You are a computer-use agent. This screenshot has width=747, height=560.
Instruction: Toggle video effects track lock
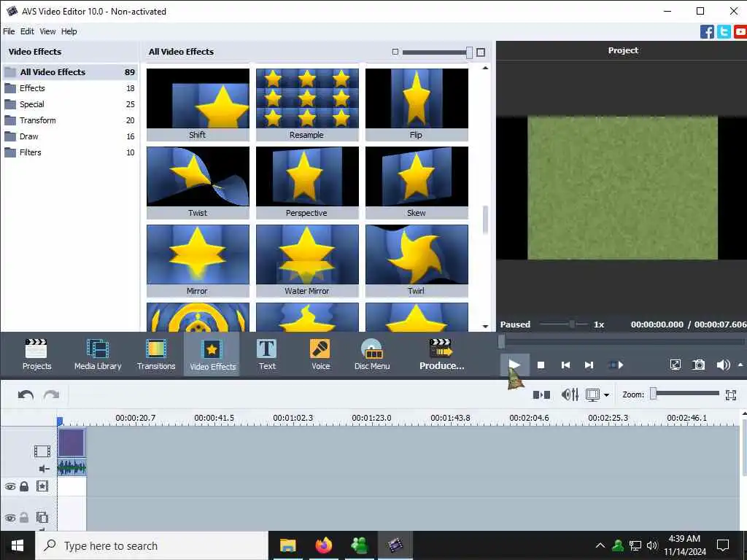point(24,486)
